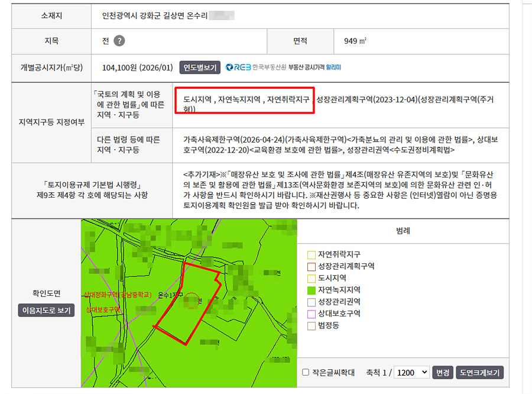Click the price 104,100원 (2026/01)
Image resolution: width=532 pixels, height=394 pixels.
tap(137, 67)
